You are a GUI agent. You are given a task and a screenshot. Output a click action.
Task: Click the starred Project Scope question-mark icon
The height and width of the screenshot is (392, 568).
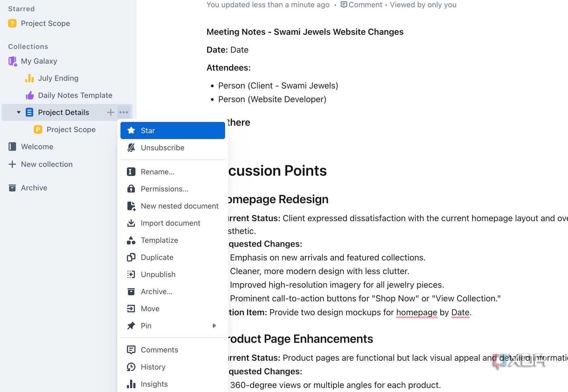coord(12,23)
